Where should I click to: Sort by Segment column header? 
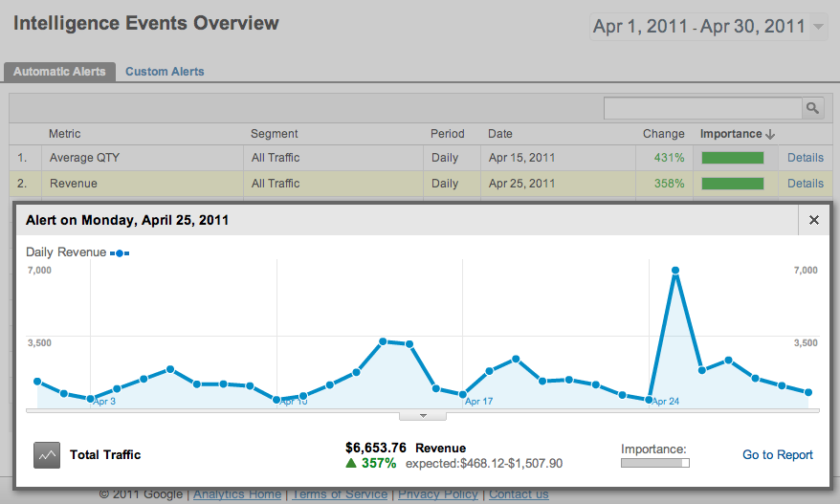point(274,134)
